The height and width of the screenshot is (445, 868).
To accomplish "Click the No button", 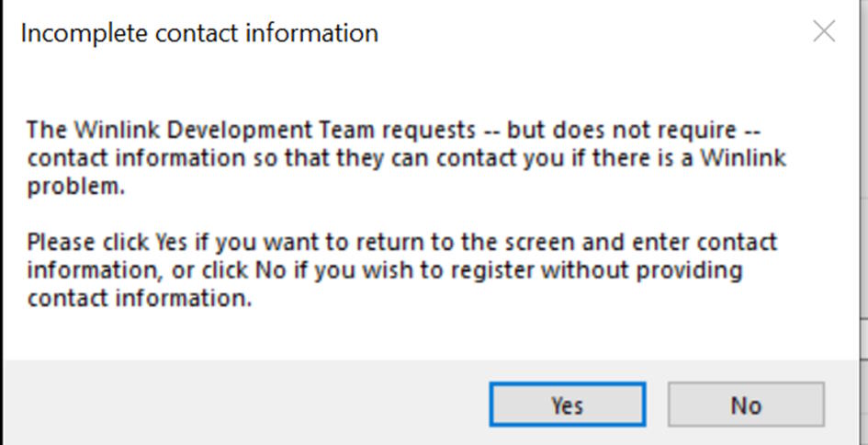I will [745, 405].
